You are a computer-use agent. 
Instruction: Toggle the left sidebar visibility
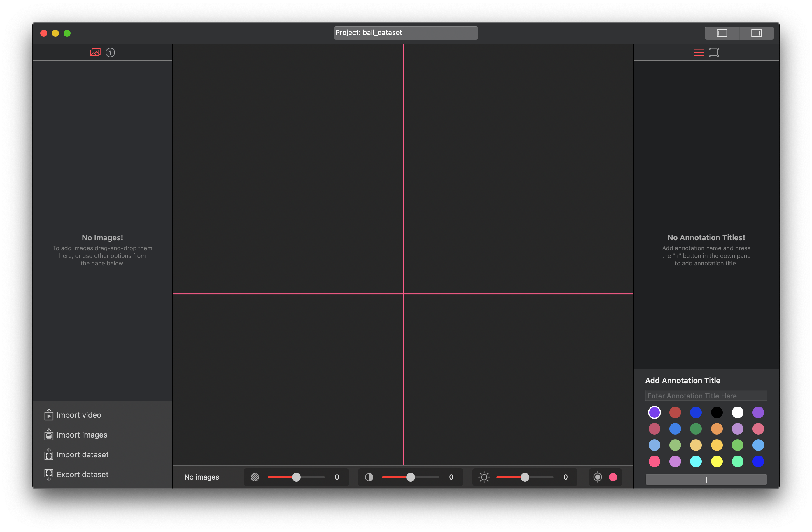pos(722,33)
